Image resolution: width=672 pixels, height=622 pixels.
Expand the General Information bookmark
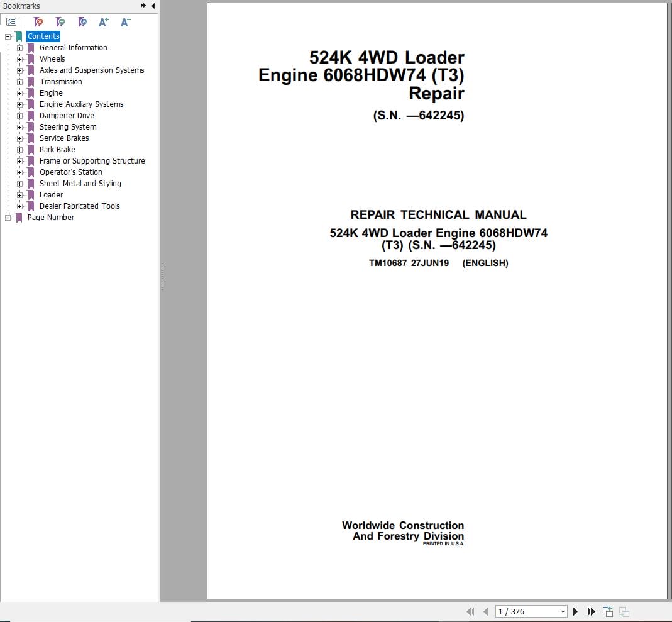[x=19, y=48]
